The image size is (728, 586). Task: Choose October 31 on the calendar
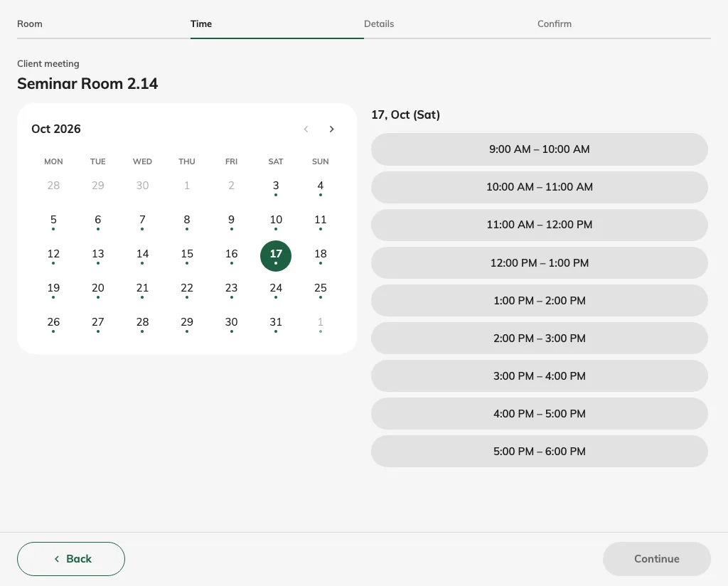point(276,324)
